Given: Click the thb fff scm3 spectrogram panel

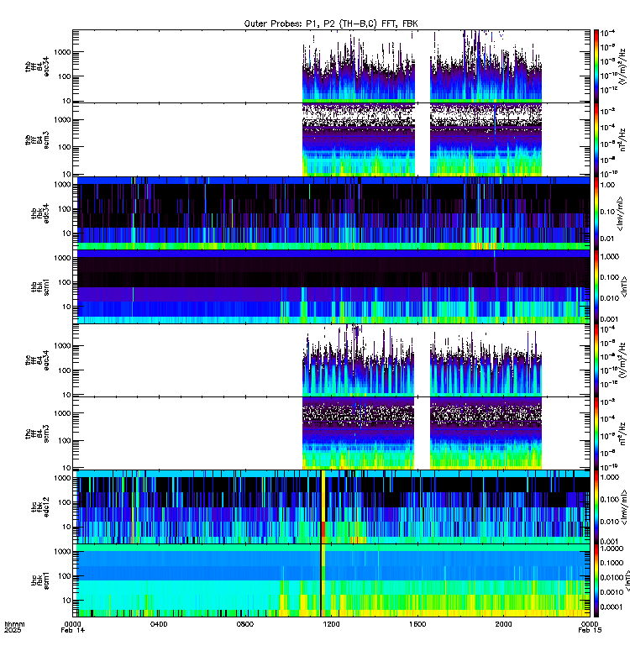Looking at the screenshot, I should pos(331,139).
